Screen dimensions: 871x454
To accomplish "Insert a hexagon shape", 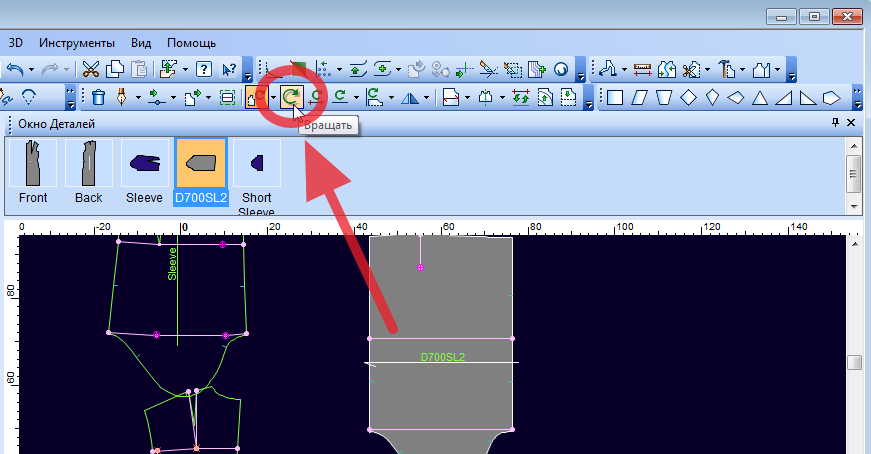I will tap(831, 98).
